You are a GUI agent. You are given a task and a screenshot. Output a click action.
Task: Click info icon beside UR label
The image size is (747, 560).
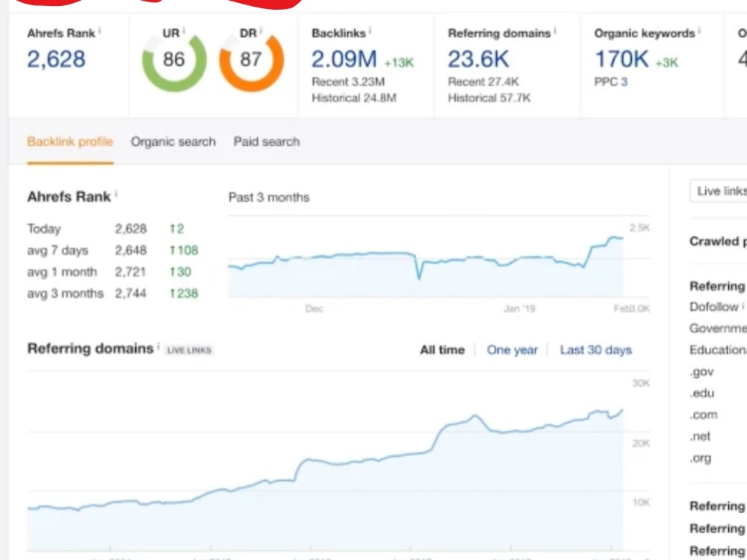click(184, 31)
